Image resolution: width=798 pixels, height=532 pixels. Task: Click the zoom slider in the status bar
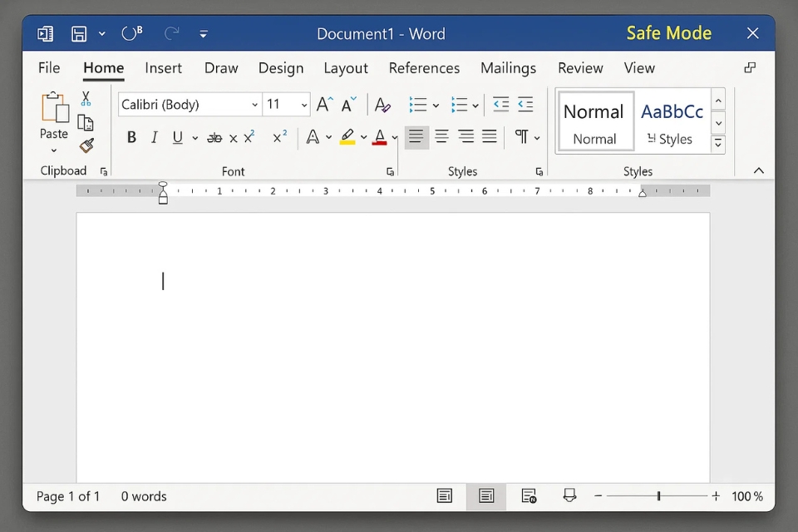coord(658,496)
